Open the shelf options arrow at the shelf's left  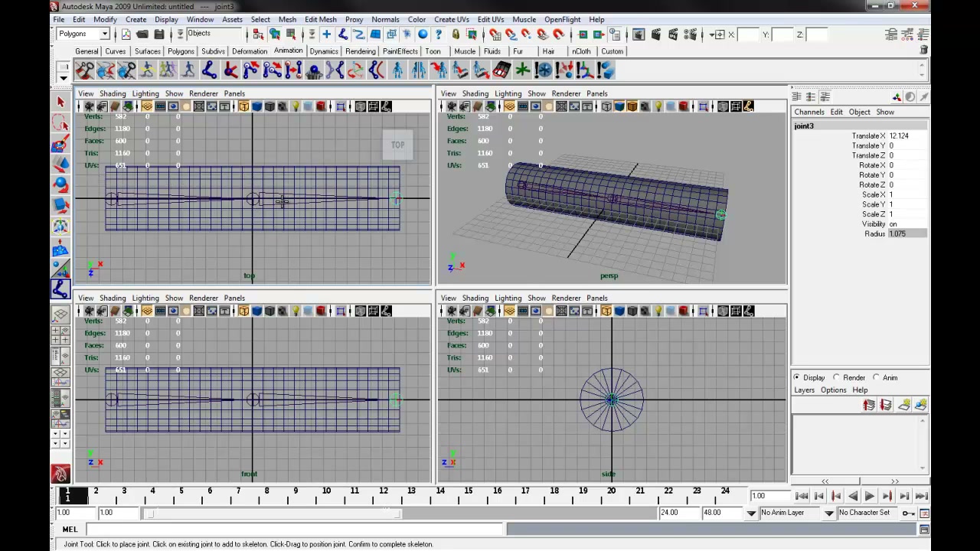pyautogui.click(x=64, y=78)
